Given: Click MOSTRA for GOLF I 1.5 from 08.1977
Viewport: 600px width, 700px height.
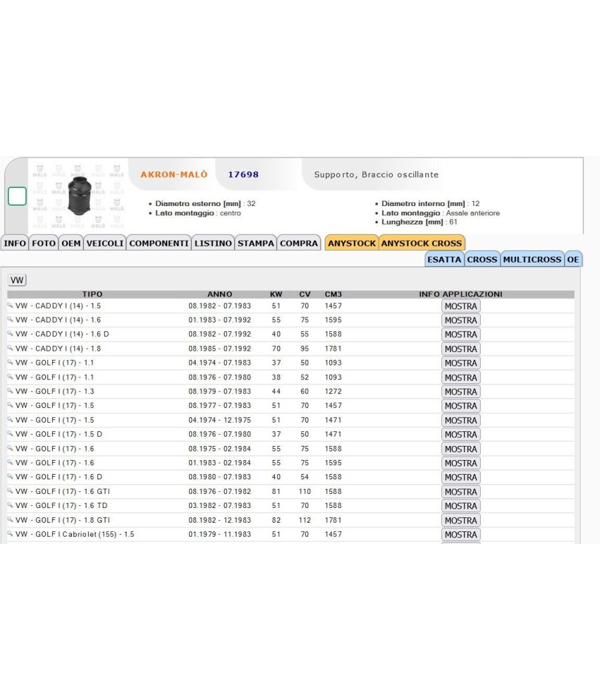Looking at the screenshot, I should coord(461,406).
